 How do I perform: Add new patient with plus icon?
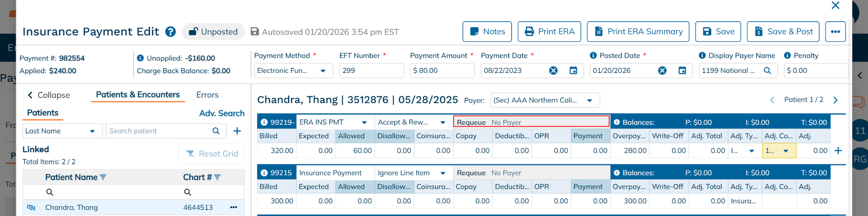[x=237, y=131]
